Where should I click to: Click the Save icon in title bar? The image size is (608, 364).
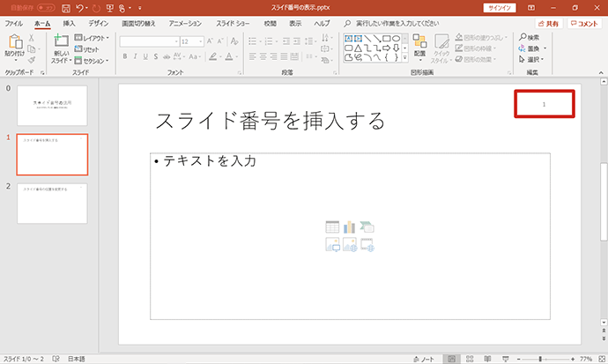tap(66, 8)
